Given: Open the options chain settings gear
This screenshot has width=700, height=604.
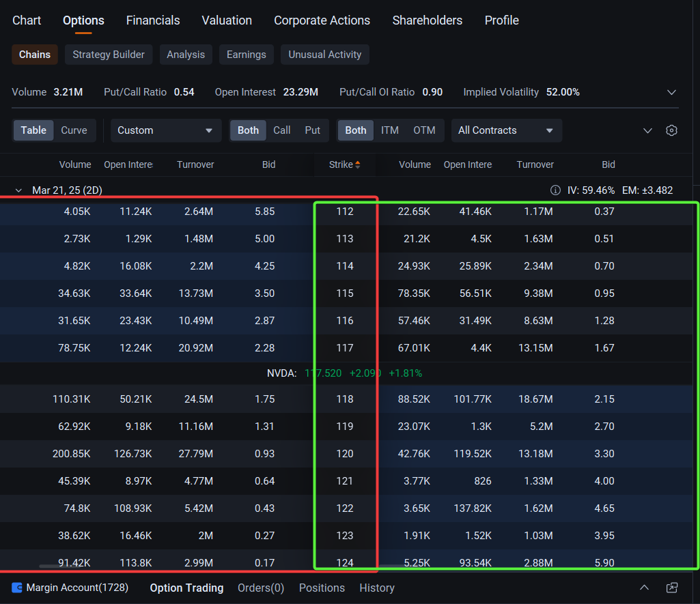Looking at the screenshot, I should (671, 130).
